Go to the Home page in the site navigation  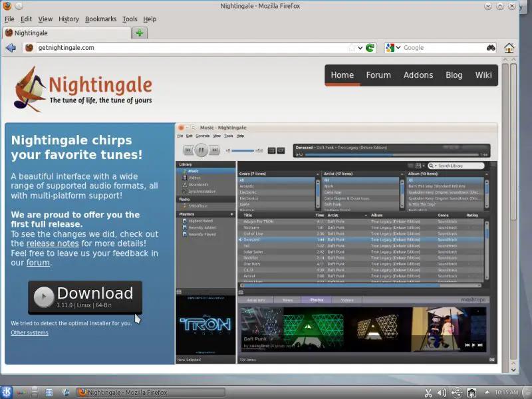pos(342,75)
